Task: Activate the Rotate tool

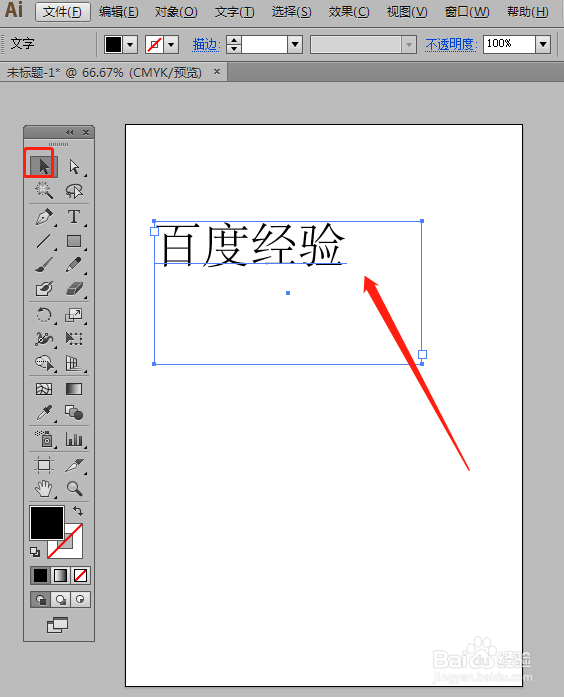Action: coord(44,315)
